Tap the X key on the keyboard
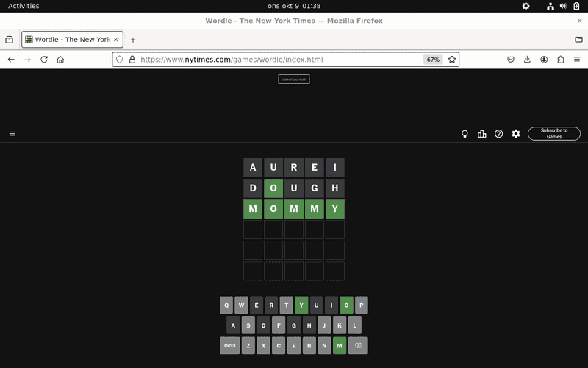Screen dimensions: 588x368 point(264,345)
